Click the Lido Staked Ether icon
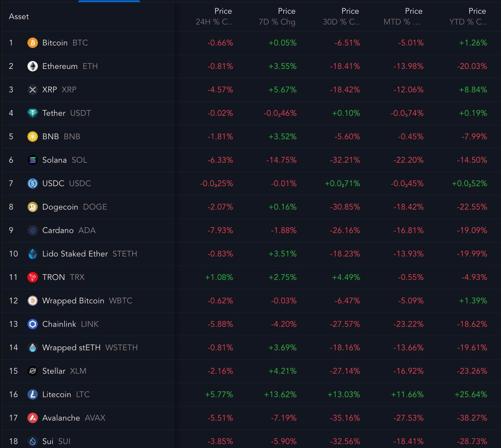Viewport: 501px width, 448px height. click(x=32, y=254)
